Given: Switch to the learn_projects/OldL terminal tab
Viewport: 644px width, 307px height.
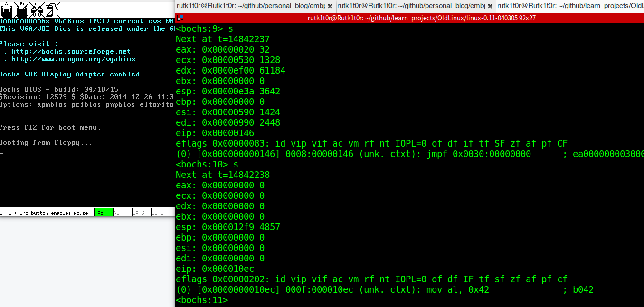Looking at the screenshot, I should [x=570, y=6].
